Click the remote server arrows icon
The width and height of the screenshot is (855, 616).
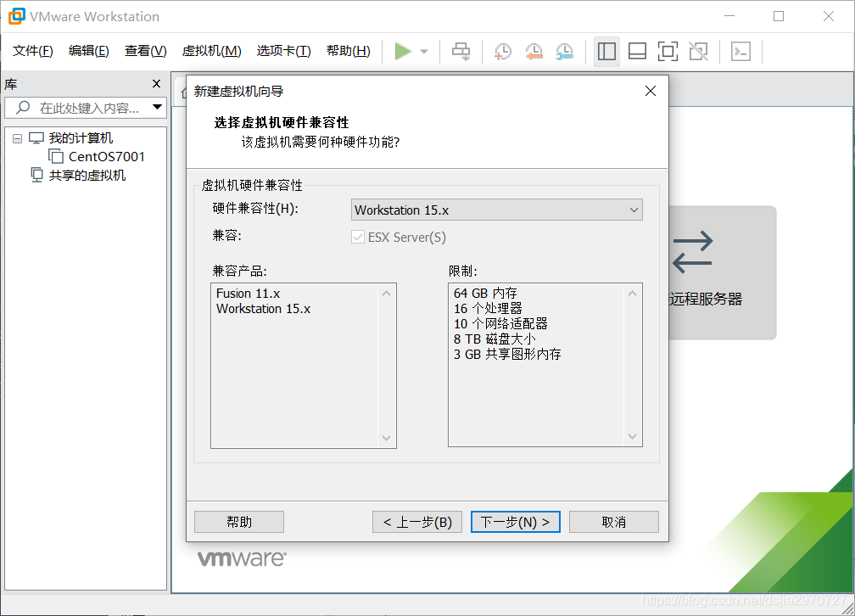[x=692, y=251]
